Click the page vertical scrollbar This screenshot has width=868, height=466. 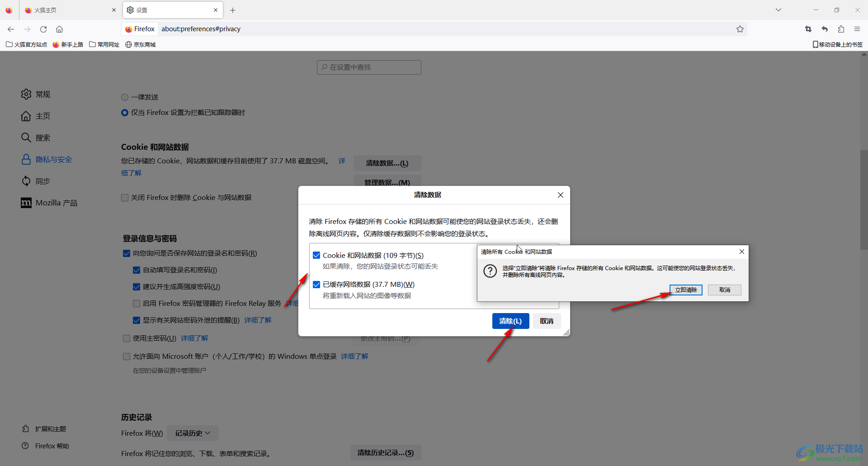tap(863, 200)
